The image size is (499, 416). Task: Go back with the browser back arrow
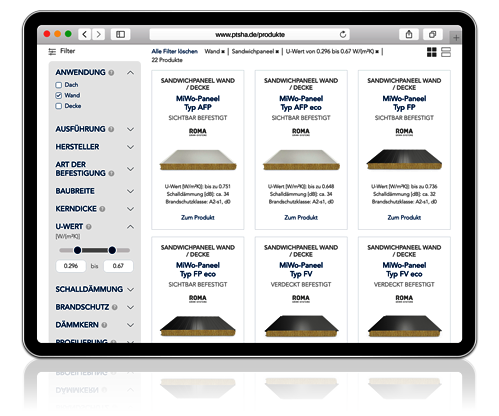coord(85,34)
